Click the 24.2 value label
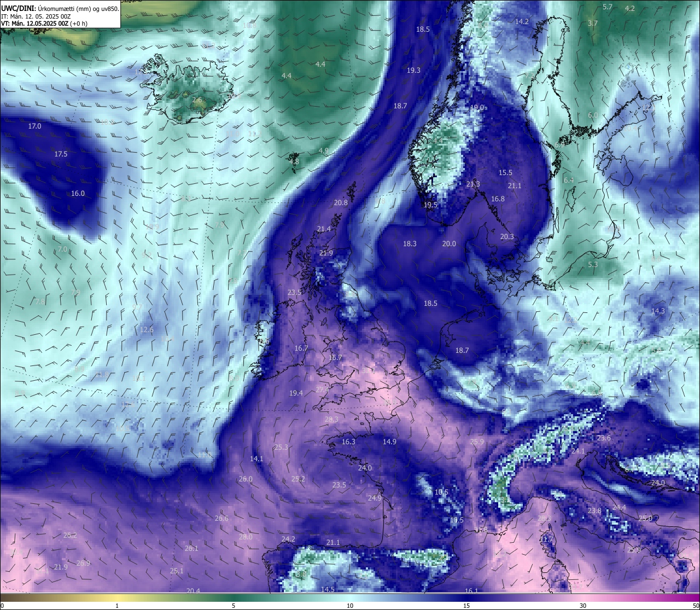Image resolution: width=700 pixels, height=610 pixels. coord(288,539)
